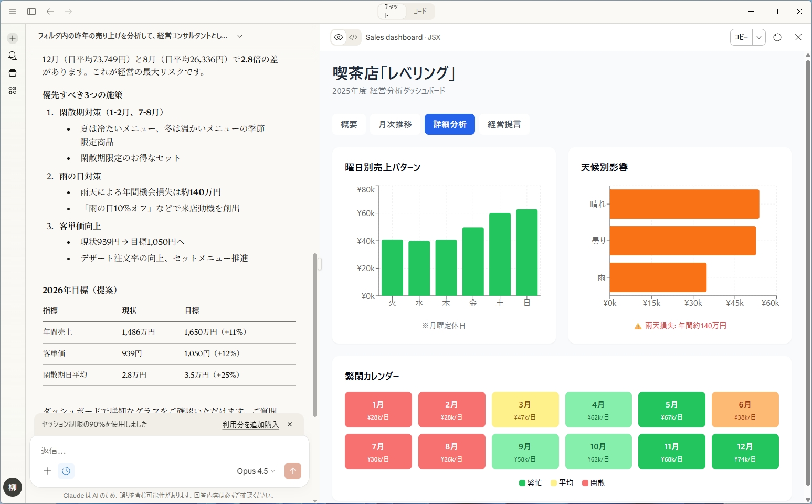Switch the top toggle to コード

tap(420, 11)
